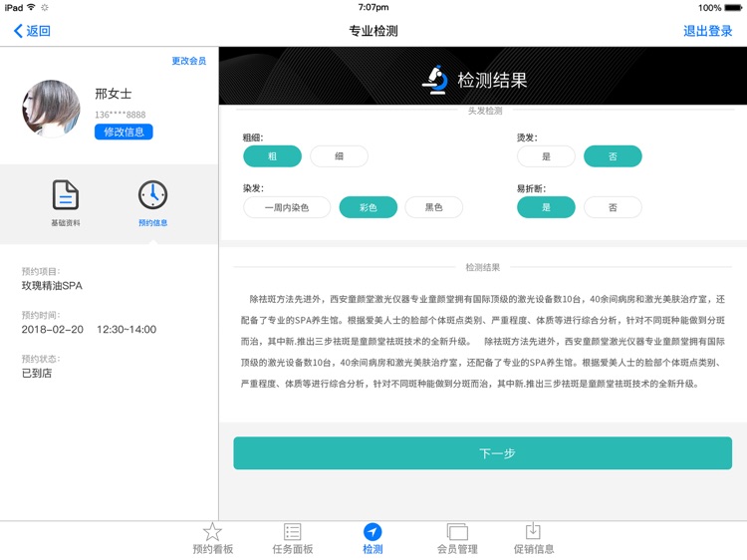Click the 头发检测 section label

[485, 111]
